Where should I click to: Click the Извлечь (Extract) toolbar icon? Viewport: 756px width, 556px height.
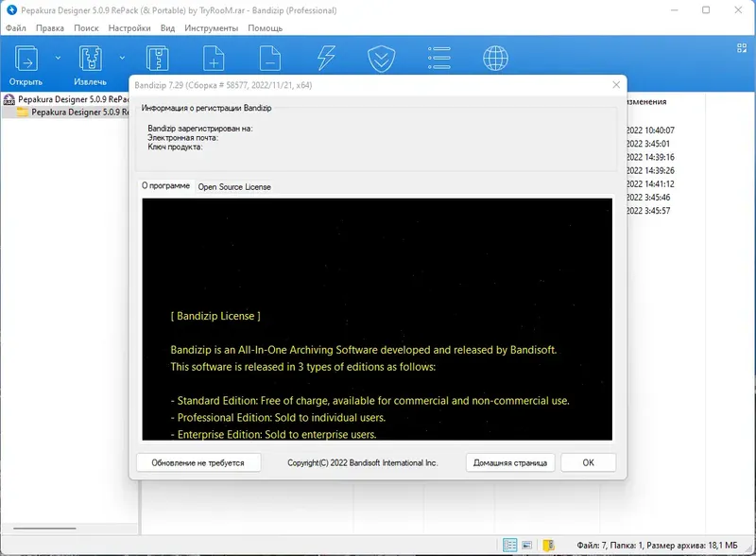(90, 59)
